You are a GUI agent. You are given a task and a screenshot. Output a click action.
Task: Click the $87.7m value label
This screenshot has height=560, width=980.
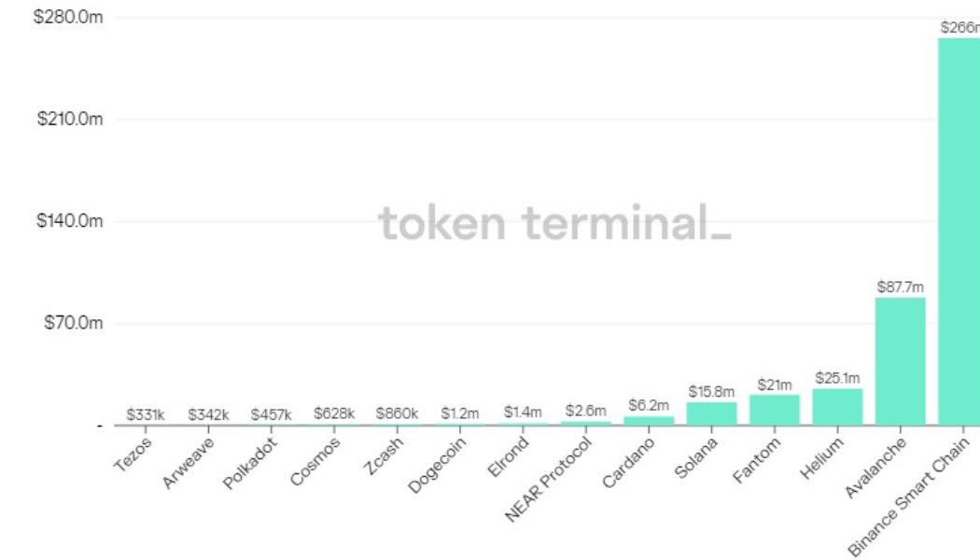pyautogui.click(x=900, y=287)
